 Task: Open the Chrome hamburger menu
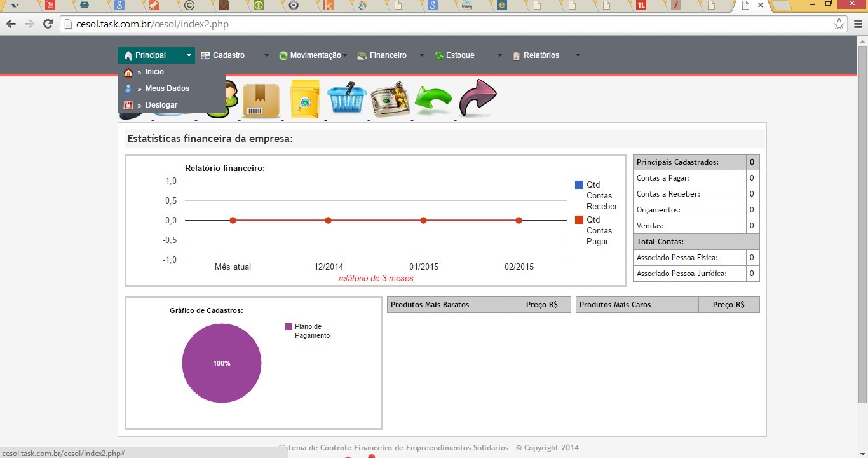click(857, 24)
